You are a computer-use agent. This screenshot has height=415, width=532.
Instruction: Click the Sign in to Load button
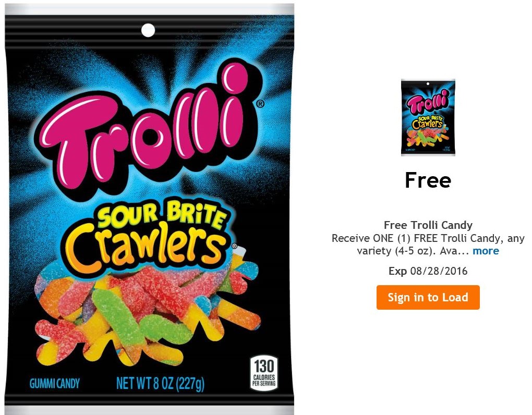tap(428, 297)
